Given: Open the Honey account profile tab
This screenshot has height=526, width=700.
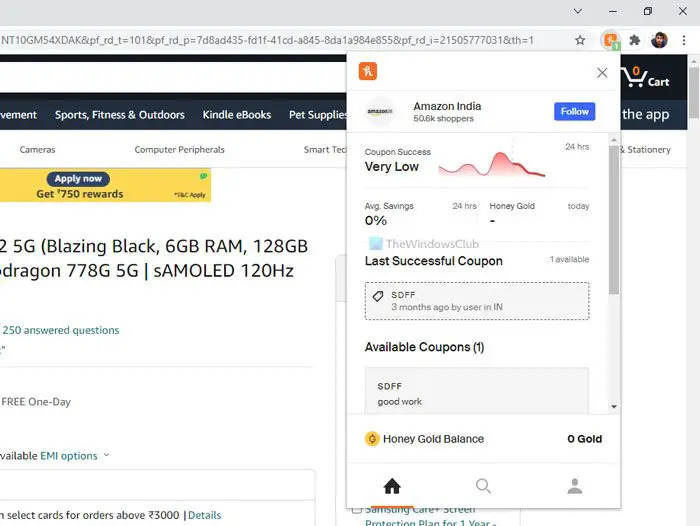Looking at the screenshot, I should point(575,486).
